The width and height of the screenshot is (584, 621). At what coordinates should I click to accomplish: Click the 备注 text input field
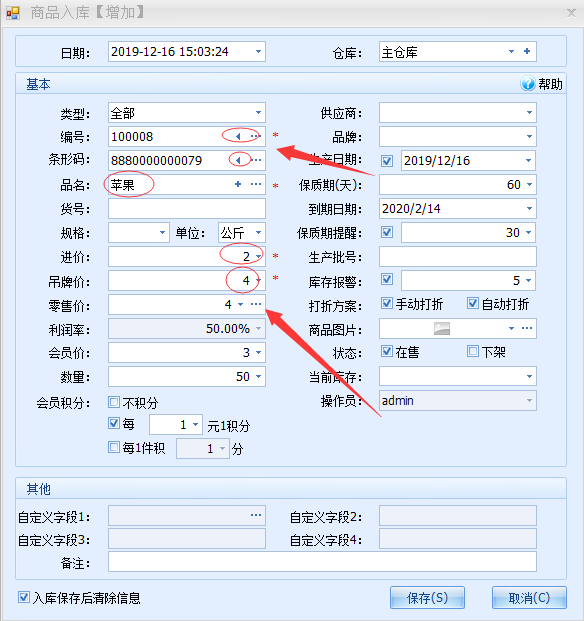322,562
